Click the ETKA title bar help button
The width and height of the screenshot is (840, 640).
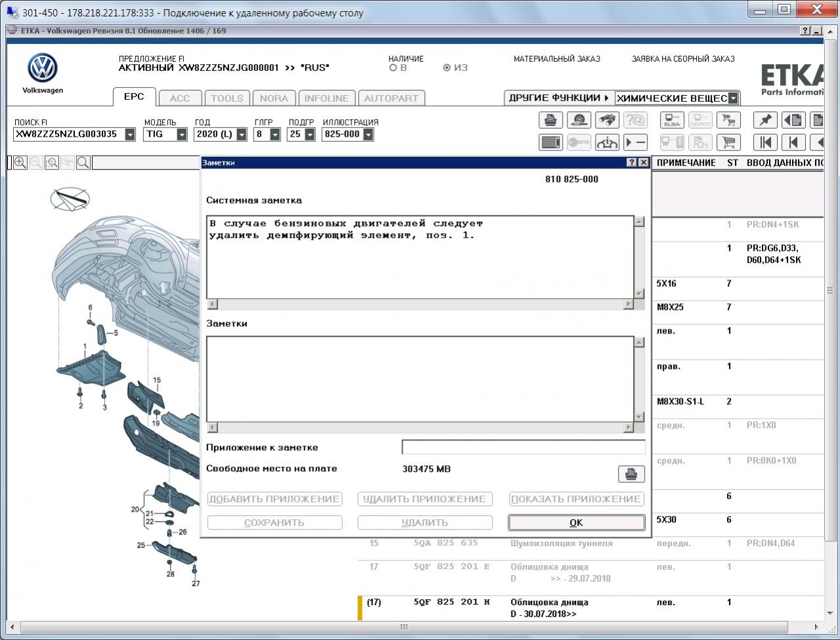[805, 31]
